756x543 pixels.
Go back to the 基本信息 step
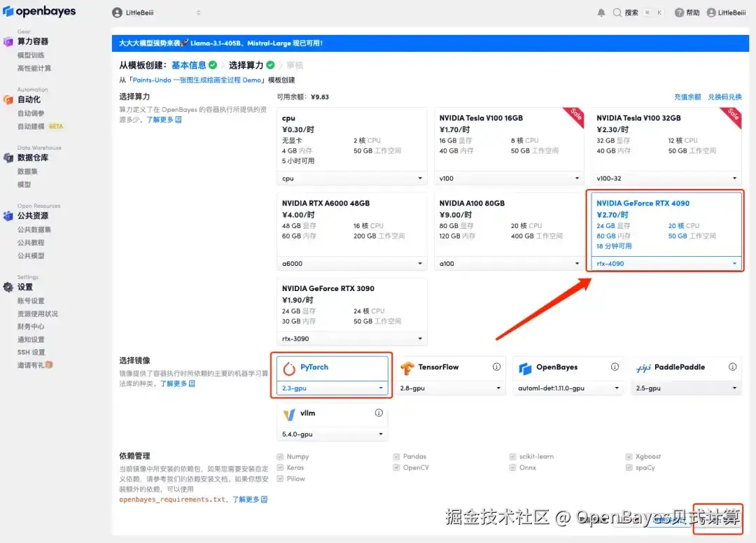(x=188, y=65)
